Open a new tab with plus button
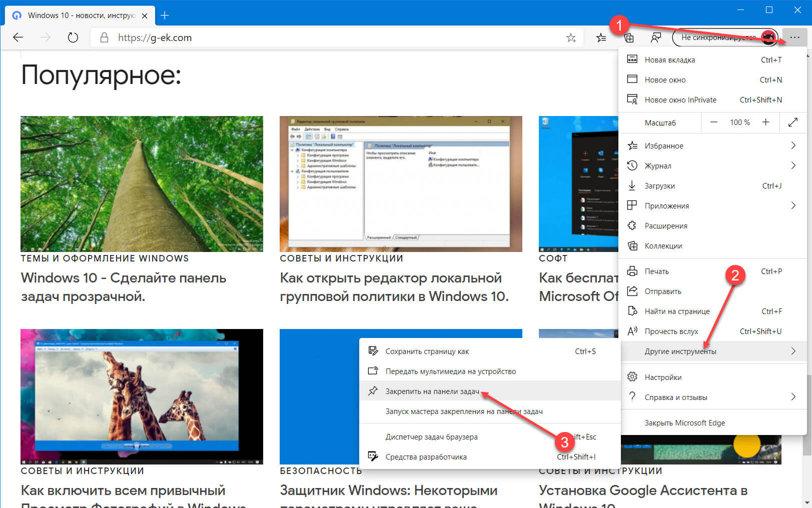 (x=164, y=15)
